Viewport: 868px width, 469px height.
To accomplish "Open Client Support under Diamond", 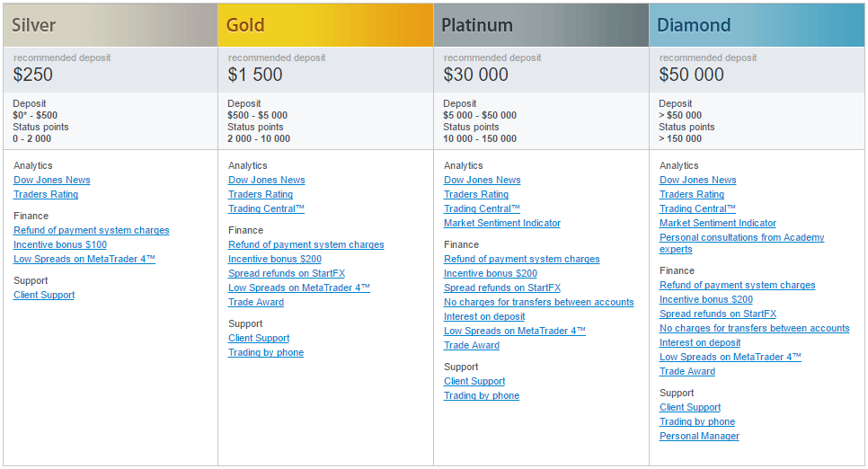I will coord(690,408).
